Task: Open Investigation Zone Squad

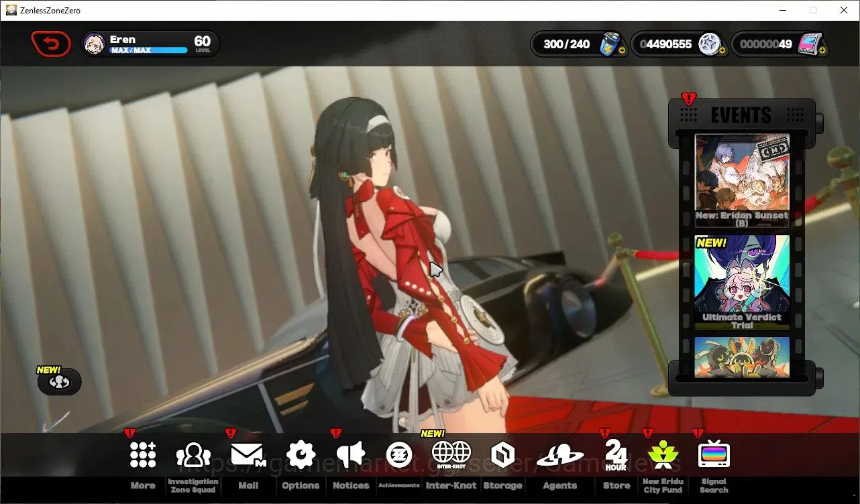Action: [193, 455]
